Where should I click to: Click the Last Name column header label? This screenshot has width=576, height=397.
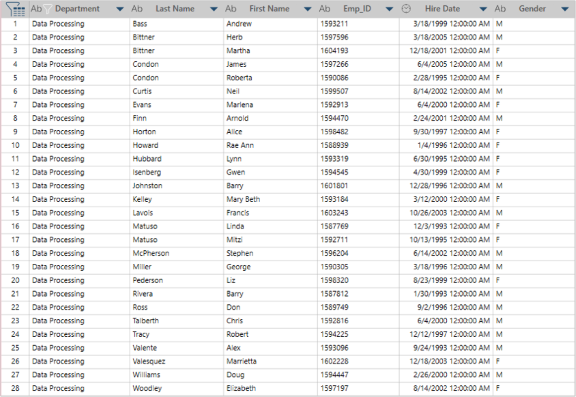click(175, 8)
